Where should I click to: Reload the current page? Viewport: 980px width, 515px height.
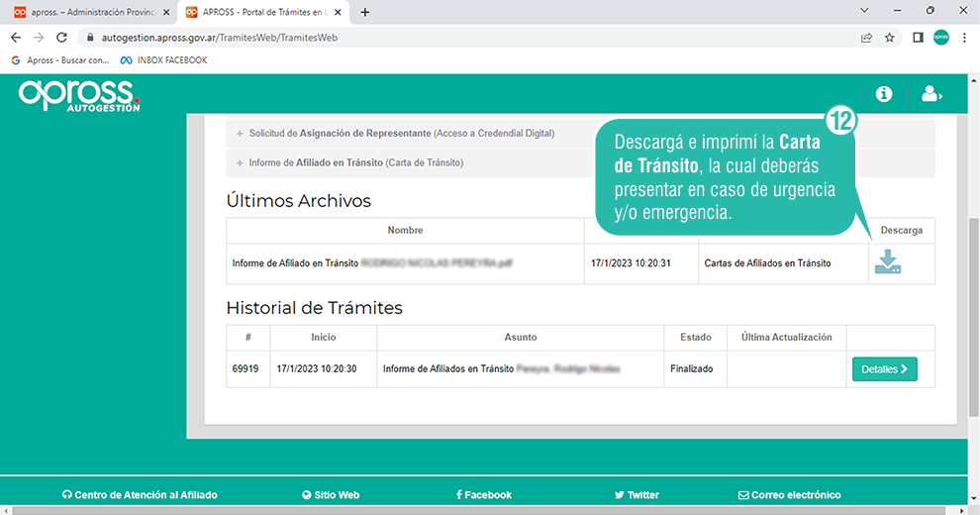(x=61, y=38)
